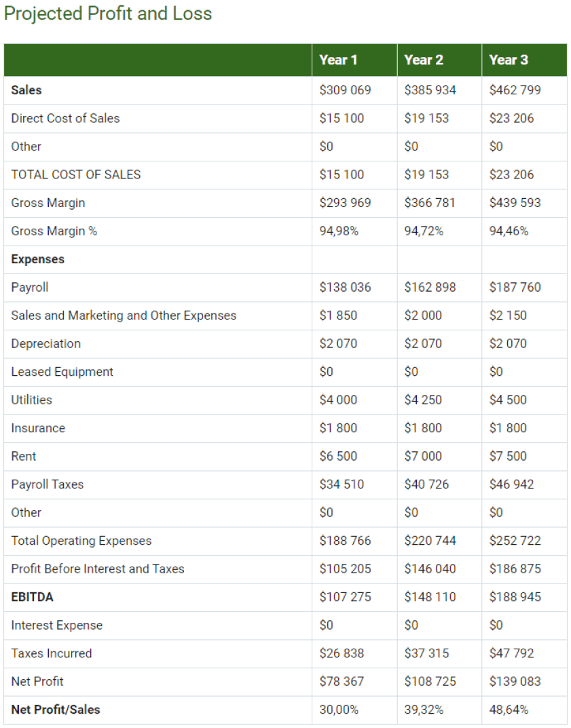
Task: Click the Sales row label
Action: [x=26, y=90]
